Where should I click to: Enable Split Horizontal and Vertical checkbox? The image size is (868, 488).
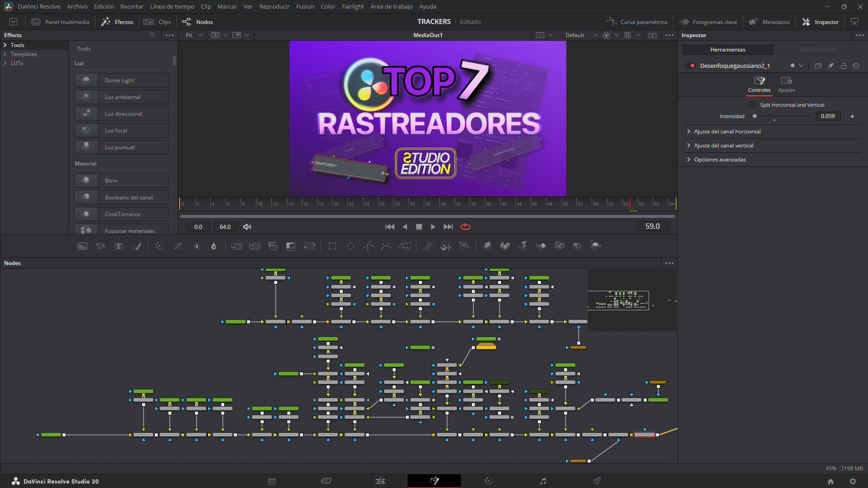pyautogui.click(x=753, y=105)
